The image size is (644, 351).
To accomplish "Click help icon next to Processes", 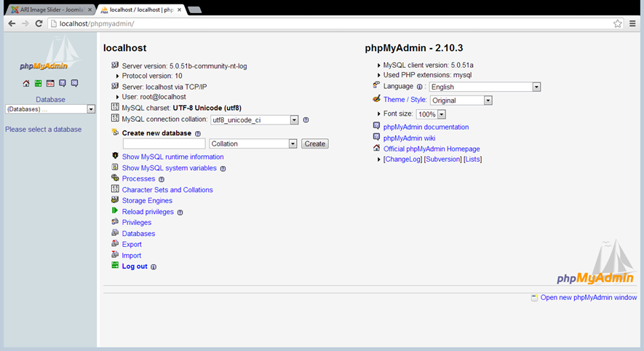I will coord(162,179).
